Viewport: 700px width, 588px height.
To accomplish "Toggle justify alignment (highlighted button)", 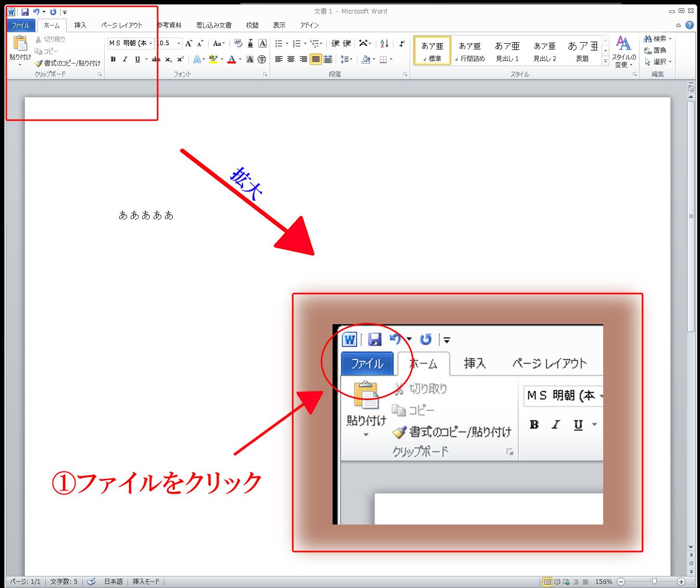I will (315, 59).
